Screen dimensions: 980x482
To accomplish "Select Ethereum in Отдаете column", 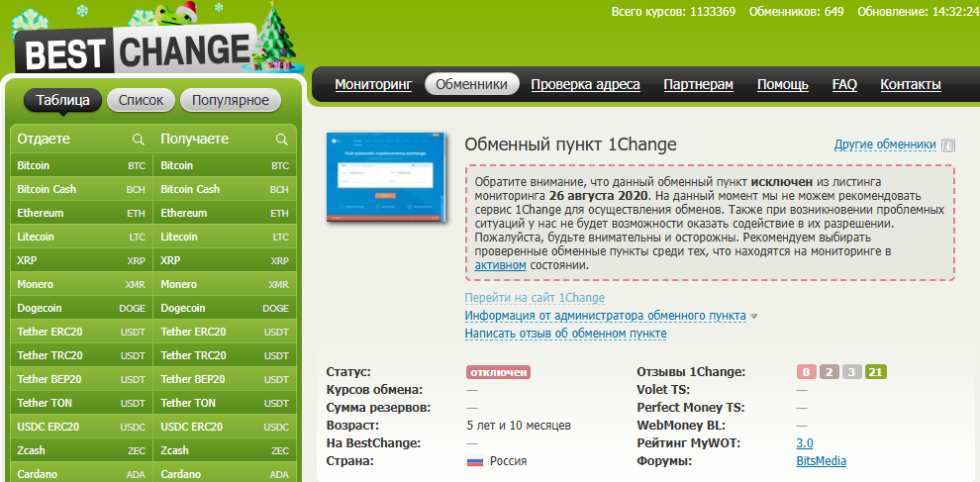I will point(81,213).
